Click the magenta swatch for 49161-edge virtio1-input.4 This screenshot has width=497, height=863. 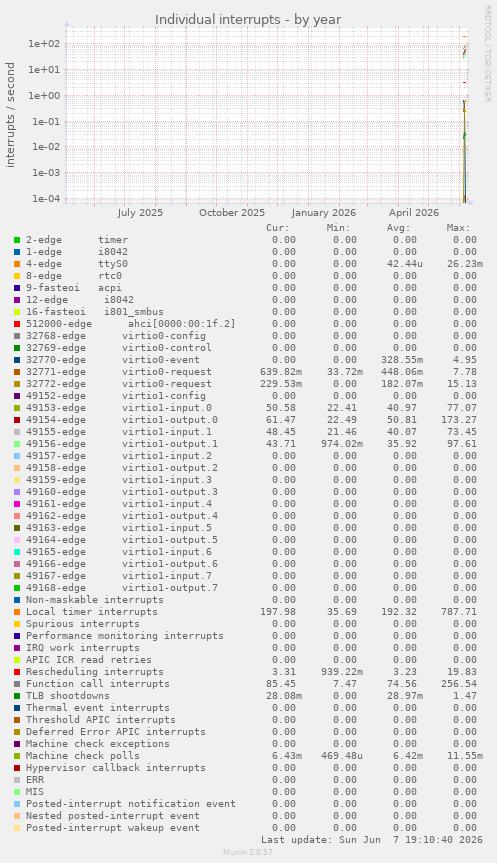pos(17,504)
